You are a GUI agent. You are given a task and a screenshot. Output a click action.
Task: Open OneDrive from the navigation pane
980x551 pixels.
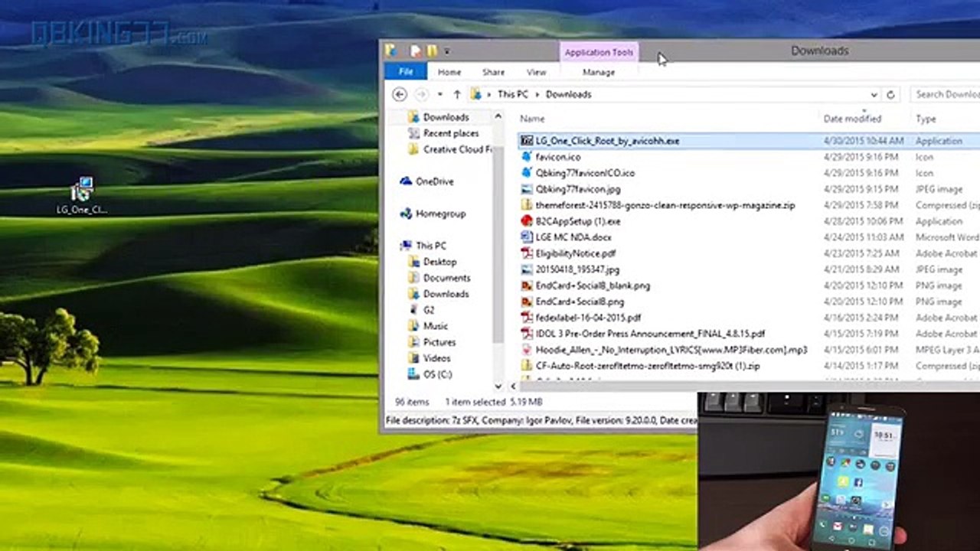(x=426, y=181)
